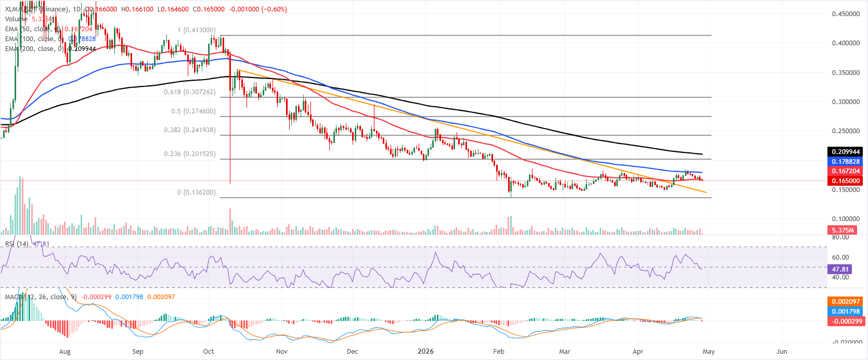This screenshot has width=868, height=360.
Task: Select the 1 (0.413000) Fibonacci top label
Action: pos(196,30)
